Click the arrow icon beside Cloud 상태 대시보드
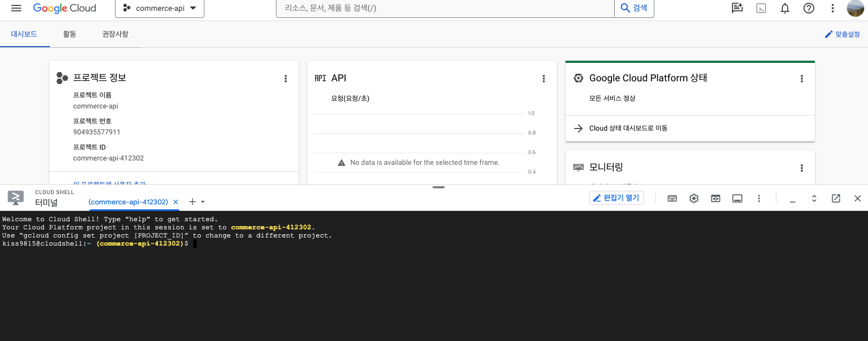The width and height of the screenshot is (868, 341). click(x=578, y=128)
